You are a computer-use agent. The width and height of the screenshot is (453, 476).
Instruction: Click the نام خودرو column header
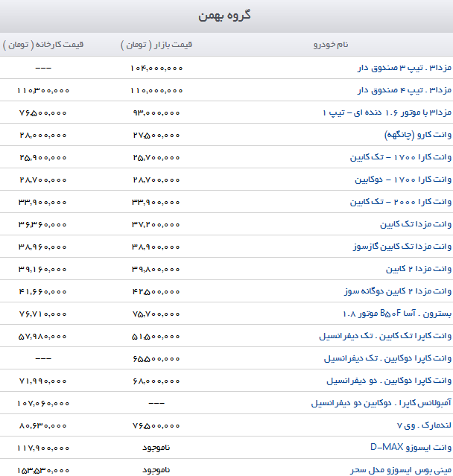coord(331,45)
